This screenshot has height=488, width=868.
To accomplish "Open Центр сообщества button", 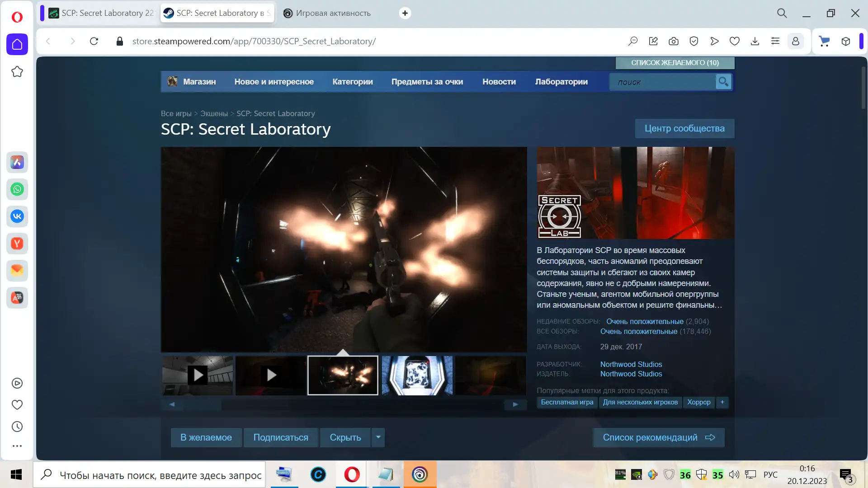I will [684, 128].
